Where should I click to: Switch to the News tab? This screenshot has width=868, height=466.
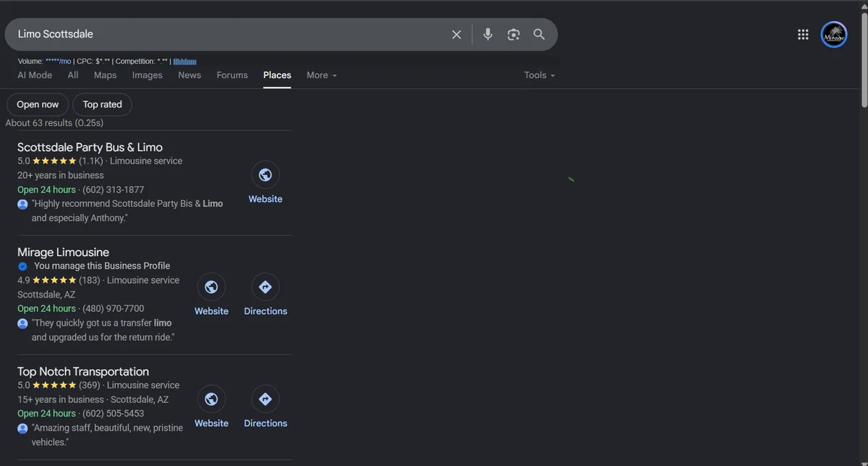[190, 75]
